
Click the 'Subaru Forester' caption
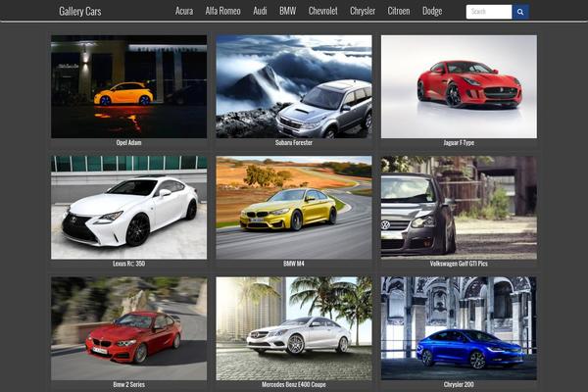click(x=294, y=142)
